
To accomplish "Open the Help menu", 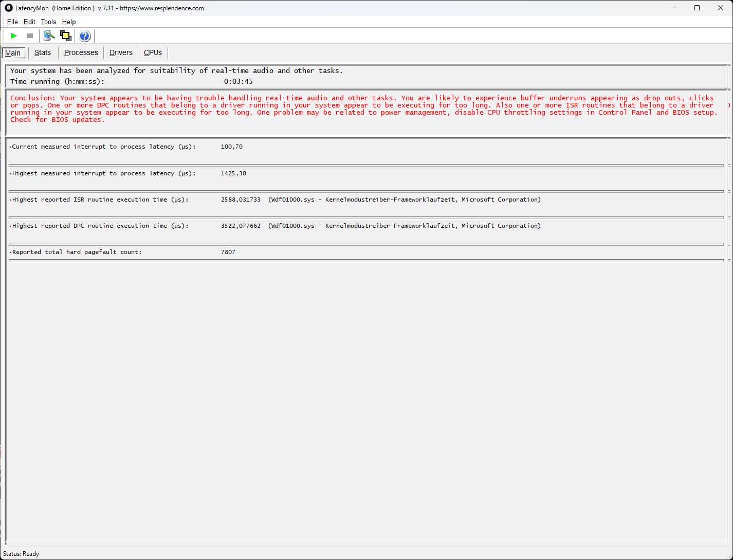I will 69,22.
